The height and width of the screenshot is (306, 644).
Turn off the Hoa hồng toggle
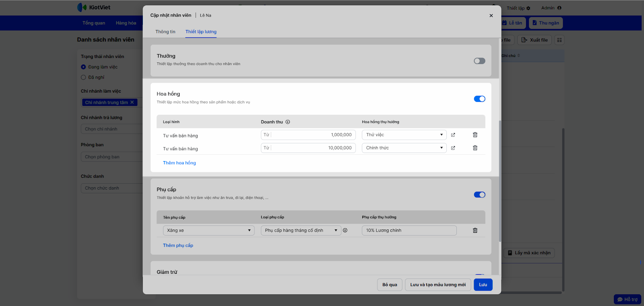(x=479, y=99)
